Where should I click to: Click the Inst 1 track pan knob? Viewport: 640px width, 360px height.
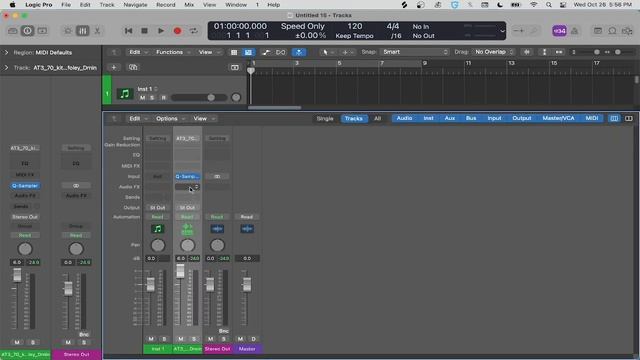click(236, 98)
